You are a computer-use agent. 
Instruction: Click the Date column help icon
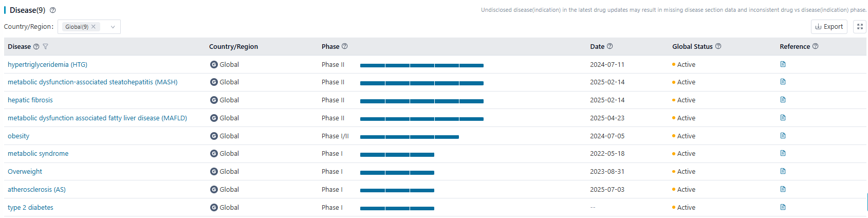pyautogui.click(x=610, y=46)
